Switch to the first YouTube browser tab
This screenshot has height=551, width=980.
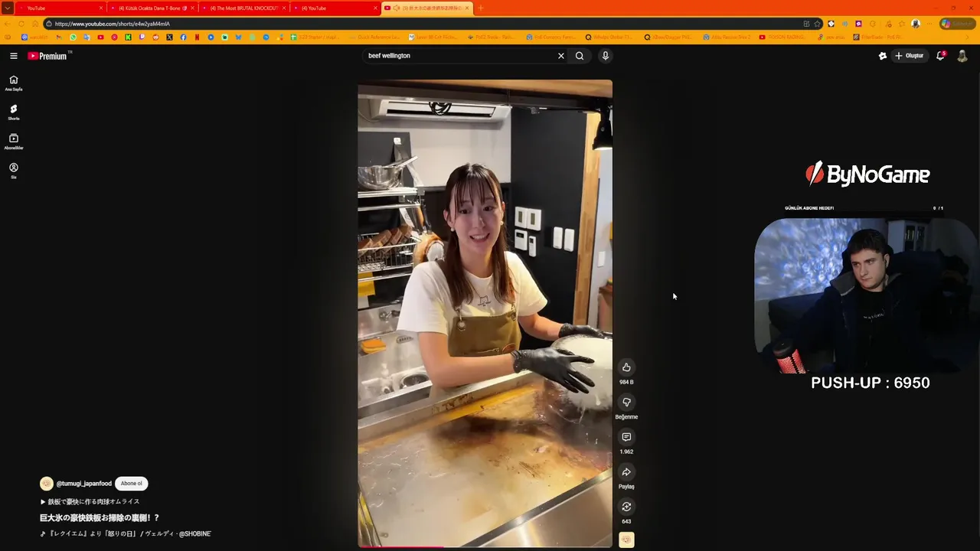click(61, 8)
